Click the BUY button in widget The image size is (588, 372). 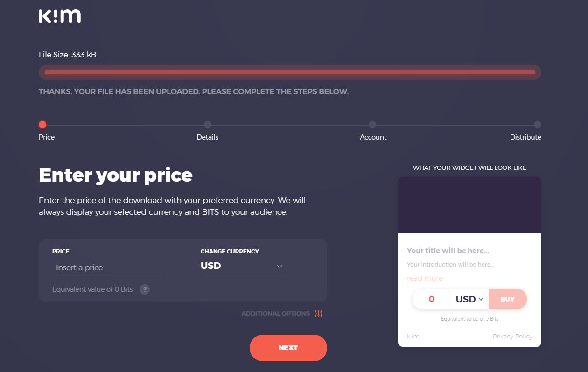tap(507, 299)
